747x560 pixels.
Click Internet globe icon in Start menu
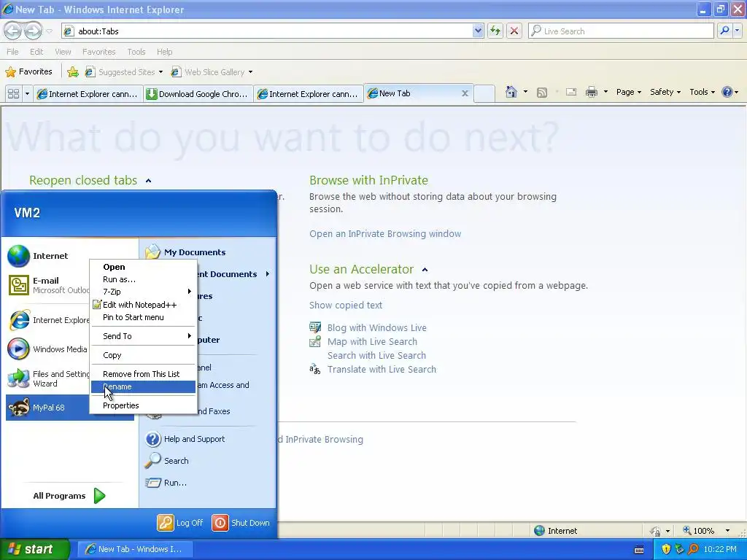18,256
